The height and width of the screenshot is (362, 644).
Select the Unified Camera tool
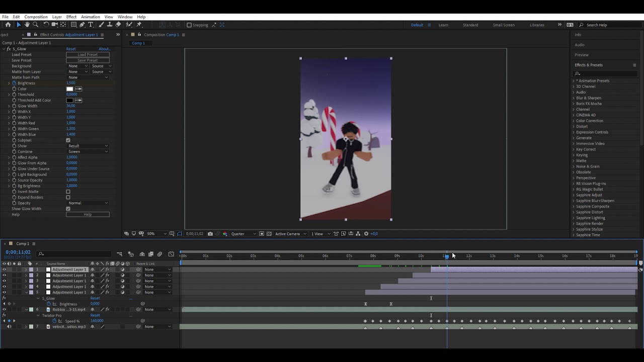(x=54, y=25)
